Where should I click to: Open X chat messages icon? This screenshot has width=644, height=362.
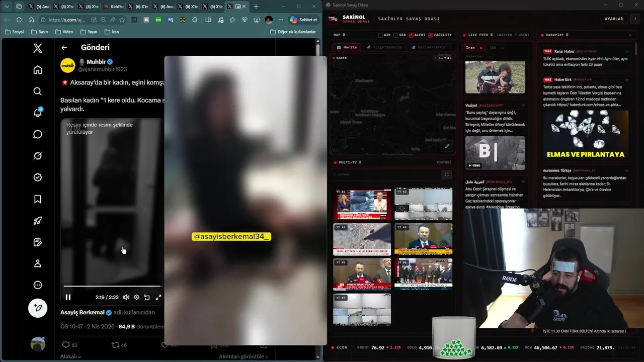tap(38, 134)
